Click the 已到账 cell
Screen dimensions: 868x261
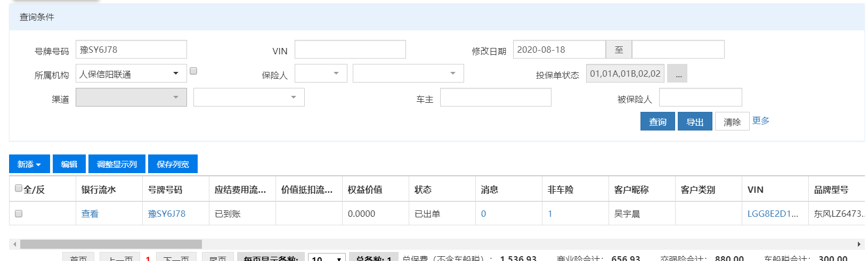242,214
